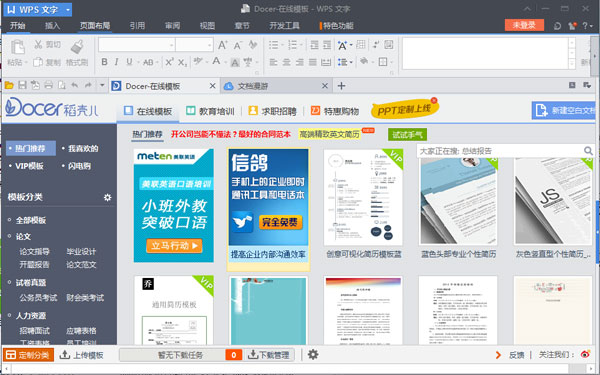Open the help menu dropdown arrow
Image resolution: width=600 pixels, height=375 pixels.
tap(591, 26)
